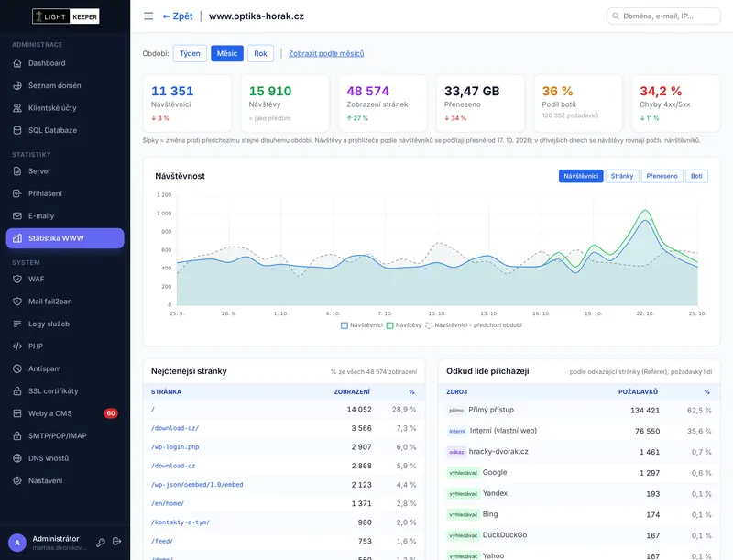733x560 pixels.
Task: Switch chart to Návštěvníci tab
Action: click(x=581, y=176)
